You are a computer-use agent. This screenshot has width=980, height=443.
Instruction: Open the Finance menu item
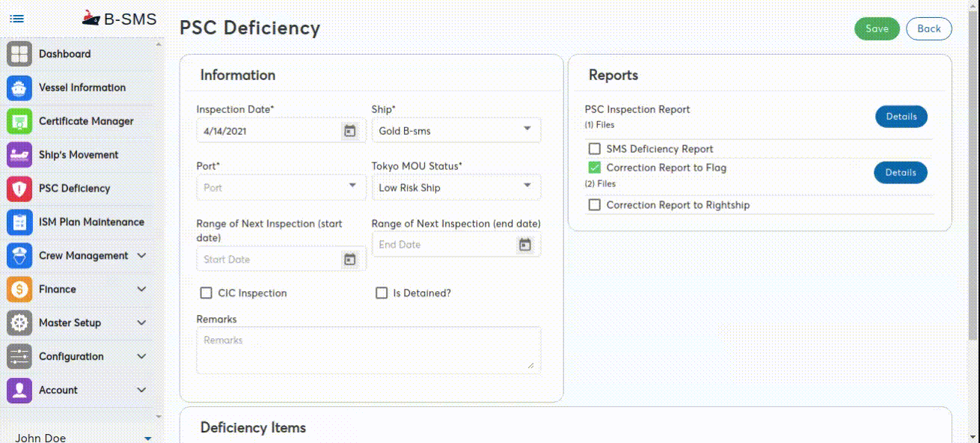[58, 290]
